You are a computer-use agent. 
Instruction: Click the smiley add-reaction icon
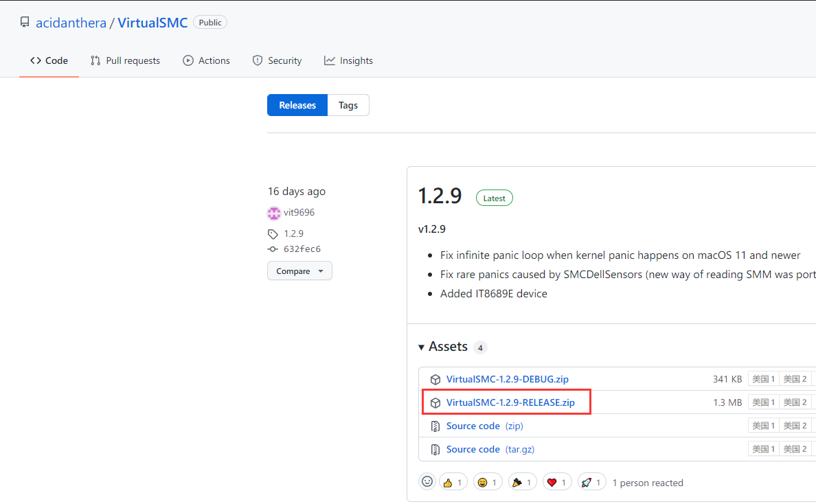pos(427,482)
